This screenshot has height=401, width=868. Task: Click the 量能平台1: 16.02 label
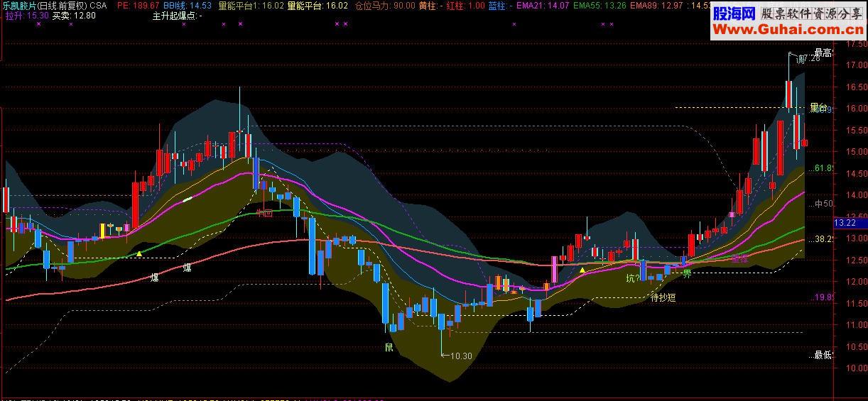[250, 5]
